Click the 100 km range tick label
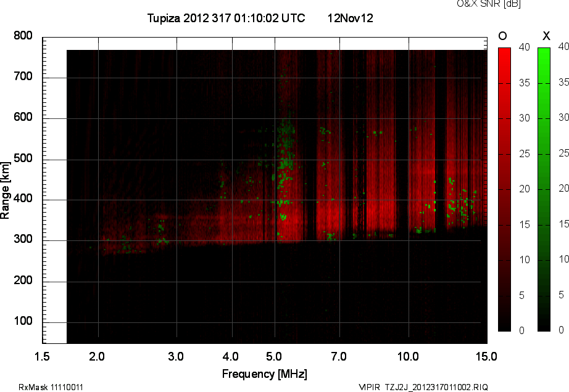Viewport: 569px width, 392px height. tap(23, 321)
